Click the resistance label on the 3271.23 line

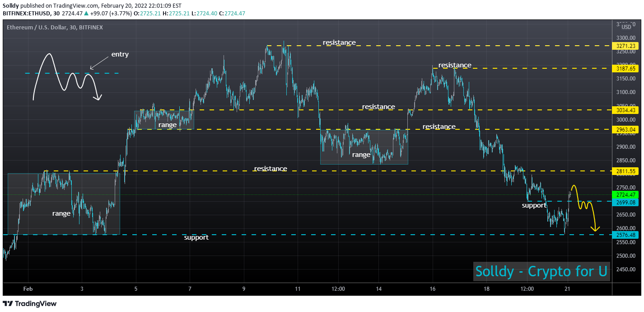point(339,43)
